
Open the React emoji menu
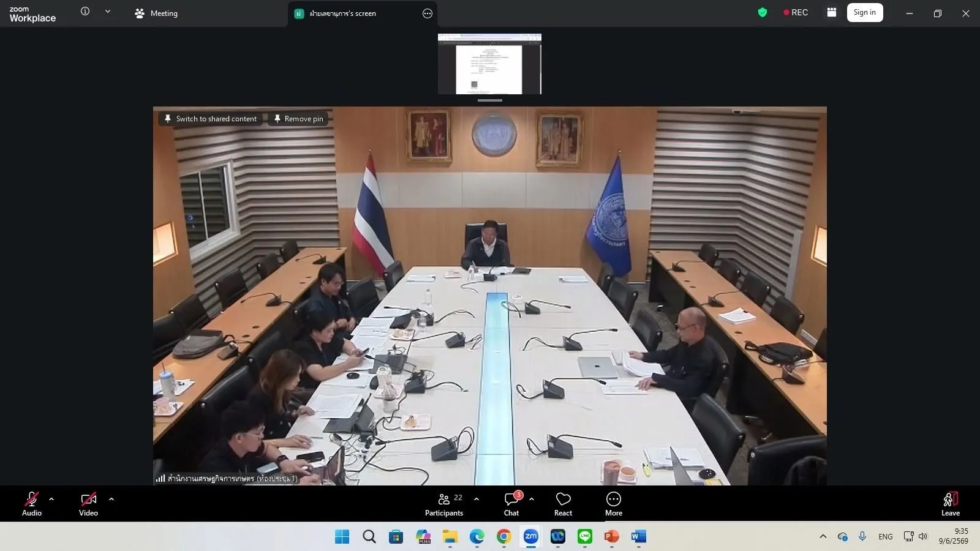coord(563,504)
